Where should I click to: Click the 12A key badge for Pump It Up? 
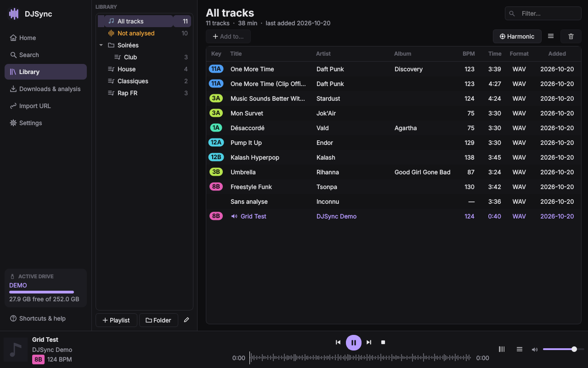pyautogui.click(x=216, y=143)
